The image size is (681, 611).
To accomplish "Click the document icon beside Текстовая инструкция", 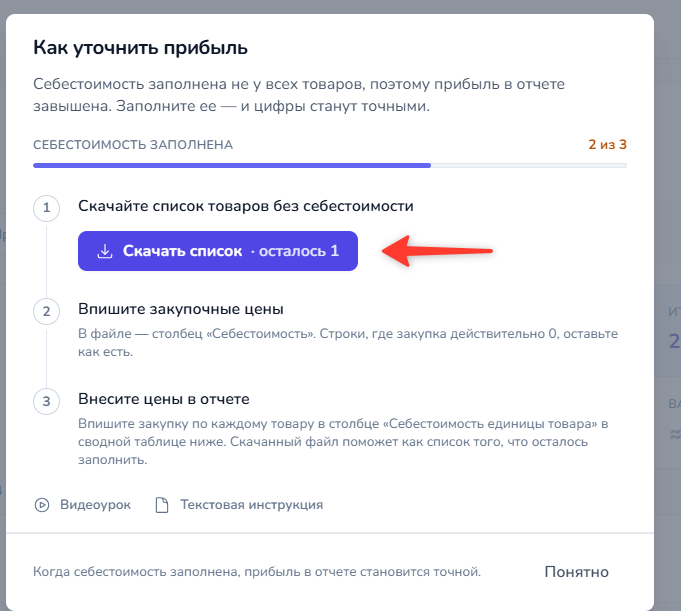I will [x=162, y=505].
